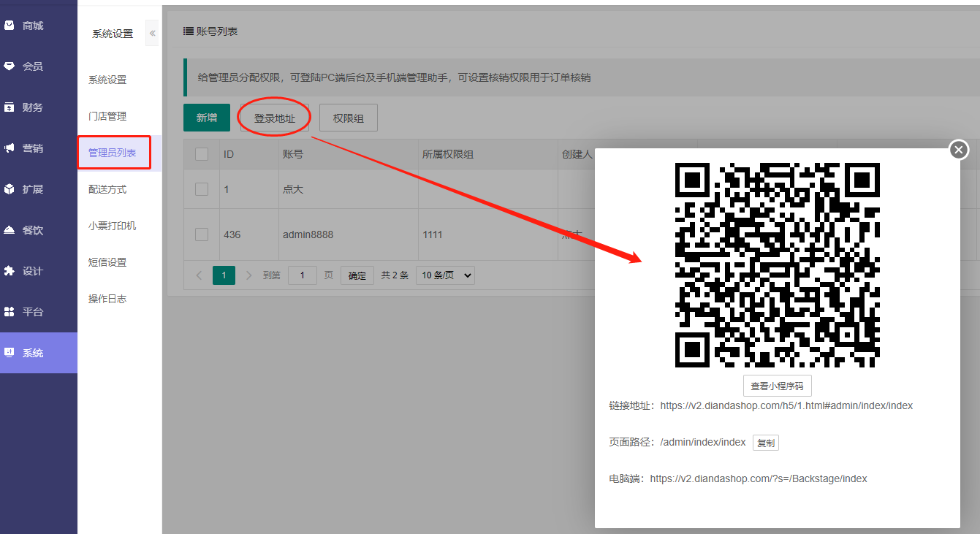Open the 会员 diamond icon
Screen dimensions: 980x534
tap(10, 66)
